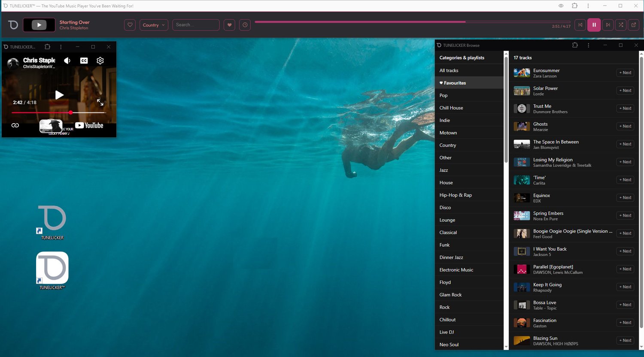Play the I Want You Back track title
The image size is (644, 357).
550,249
